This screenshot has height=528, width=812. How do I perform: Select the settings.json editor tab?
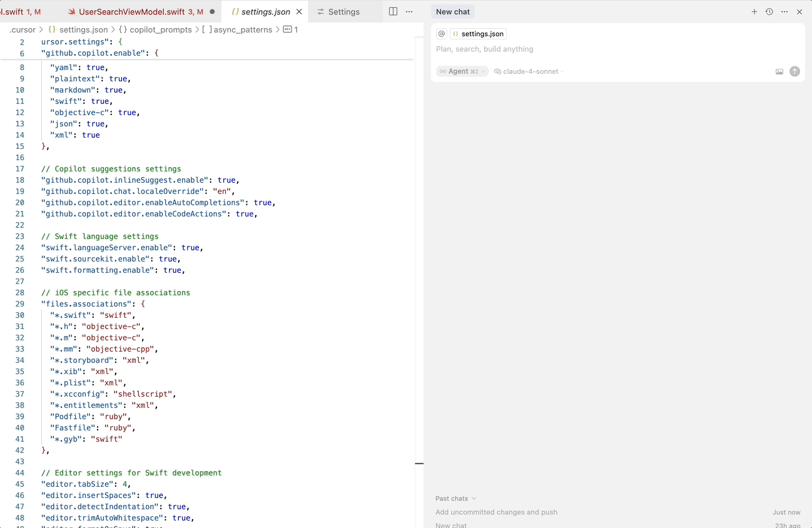pyautogui.click(x=266, y=12)
